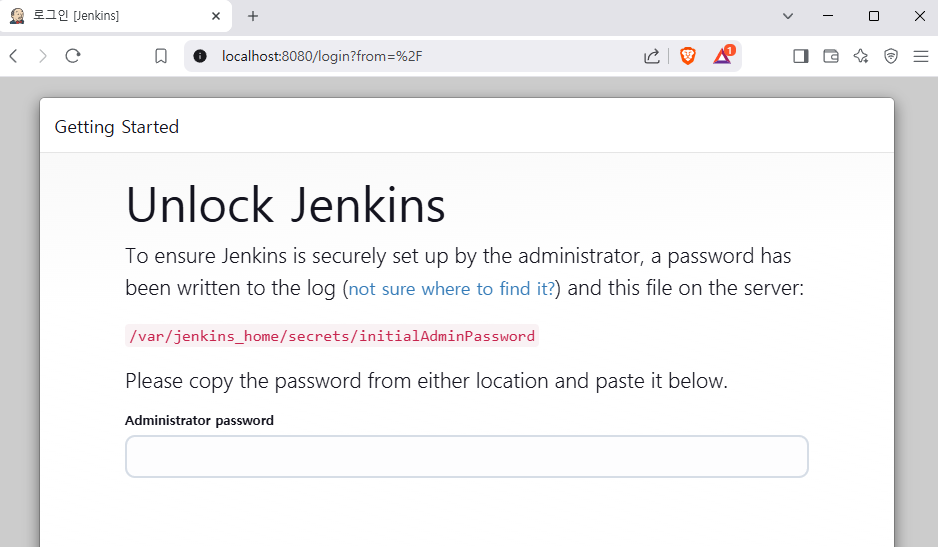Viewport: 938px width, 547px height.
Task: View site information icon in address bar
Action: point(200,56)
